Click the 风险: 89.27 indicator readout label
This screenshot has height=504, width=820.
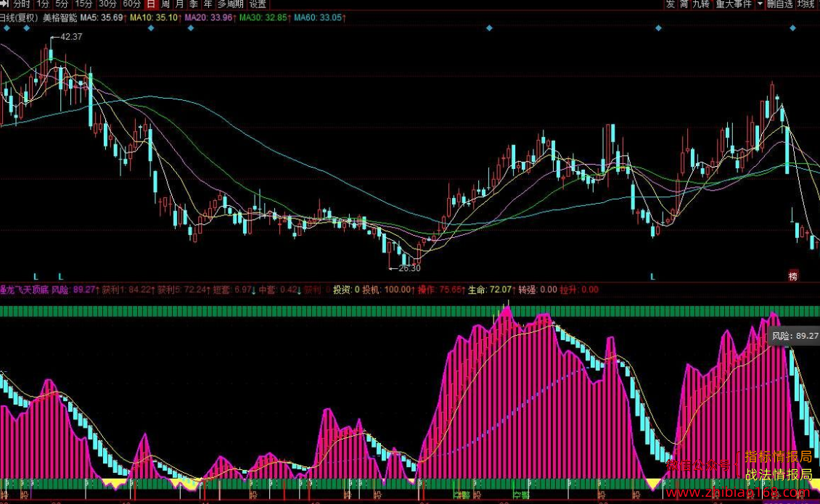click(x=75, y=289)
